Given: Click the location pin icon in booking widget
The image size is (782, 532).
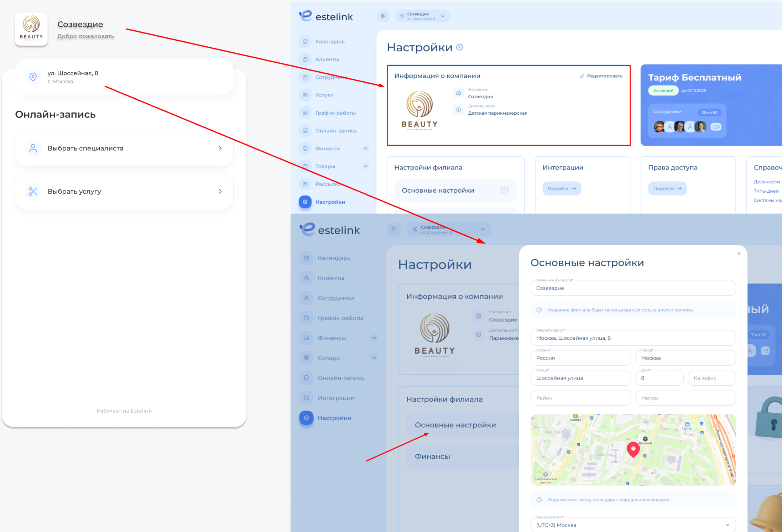Looking at the screenshot, I should click(33, 77).
